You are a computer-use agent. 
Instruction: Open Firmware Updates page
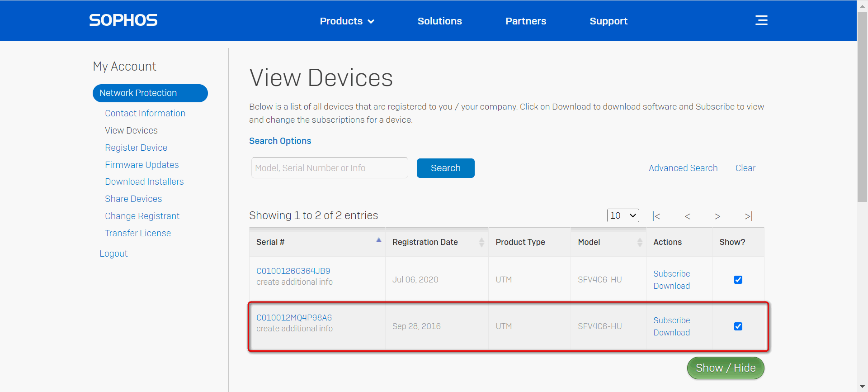(142, 165)
